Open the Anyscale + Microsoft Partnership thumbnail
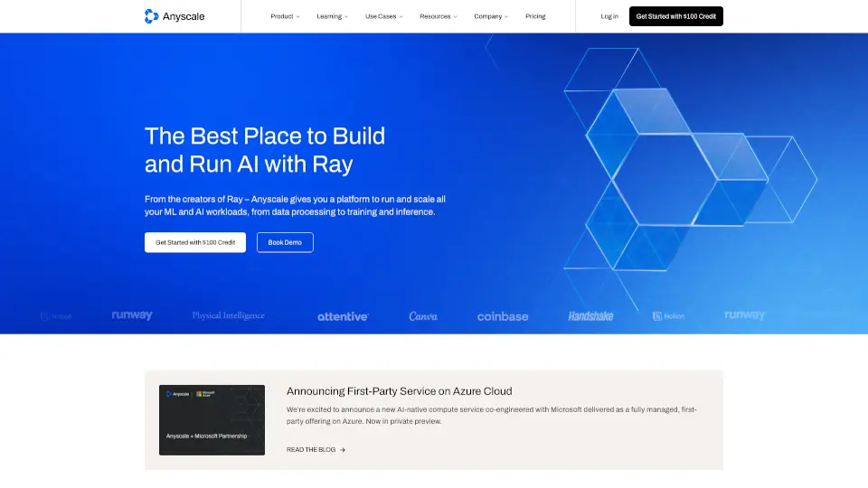Screen dimensions: 868x488 click(212, 419)
